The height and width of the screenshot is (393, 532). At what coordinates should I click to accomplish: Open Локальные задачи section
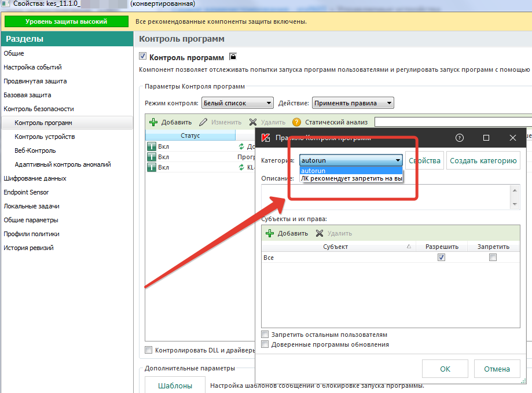(x=31, y=206)
